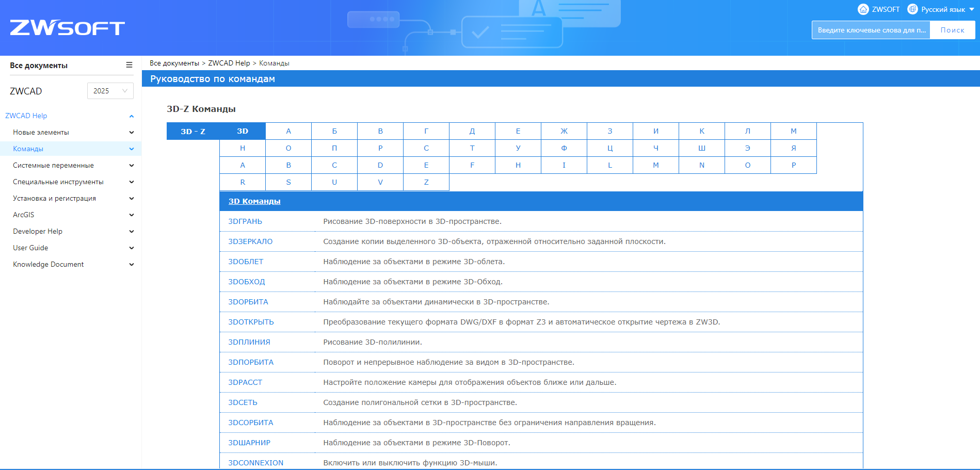Click the 3D - Z index header
This screenshot has width=980, height=470.
coord(193,131)
